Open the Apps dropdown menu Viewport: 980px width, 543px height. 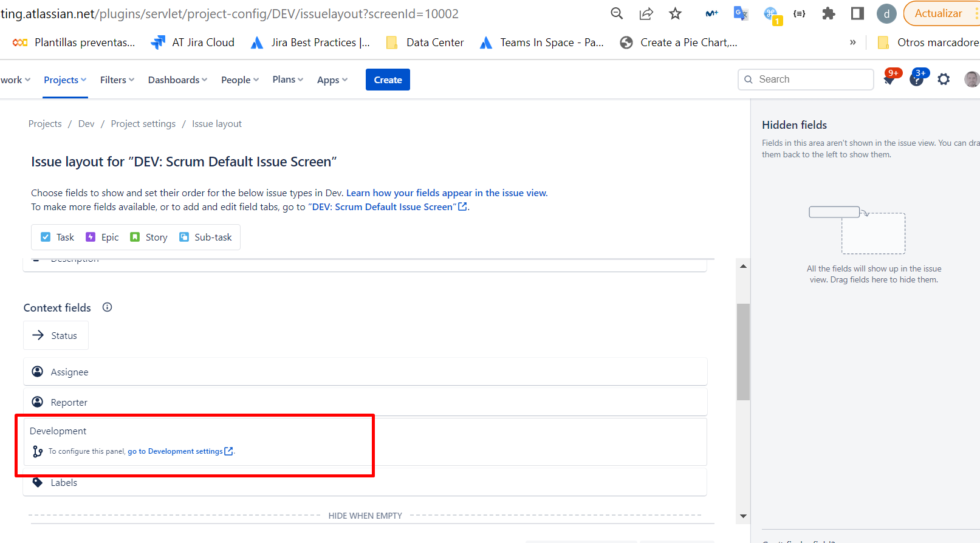point(332,80)
